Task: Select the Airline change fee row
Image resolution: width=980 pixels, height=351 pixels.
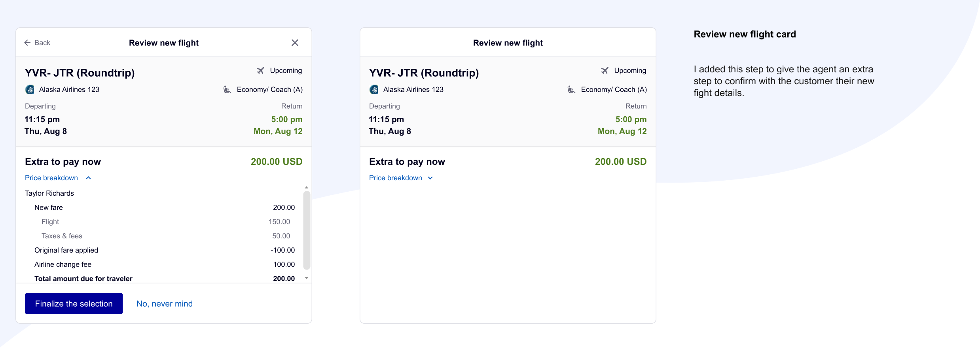Action: pyautogui.click(x=165, y=264)
